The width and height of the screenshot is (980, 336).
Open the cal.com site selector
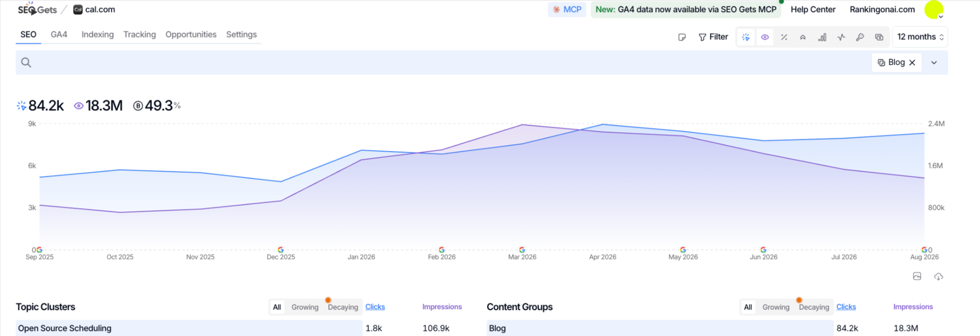pyautogui.click(x=94, y=9)
